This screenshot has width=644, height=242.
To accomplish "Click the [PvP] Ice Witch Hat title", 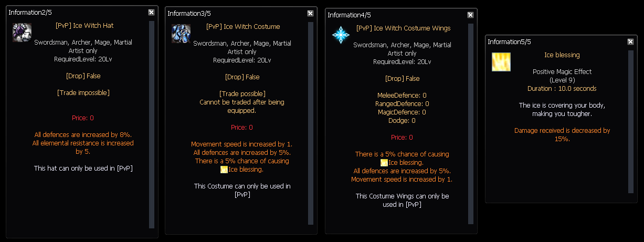I will (84, 25).
